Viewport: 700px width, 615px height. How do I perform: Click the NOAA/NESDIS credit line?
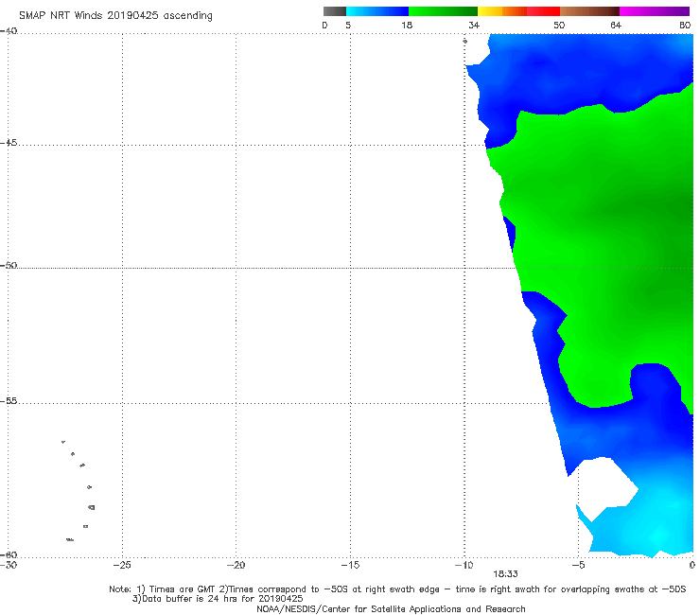coord(391,608)
